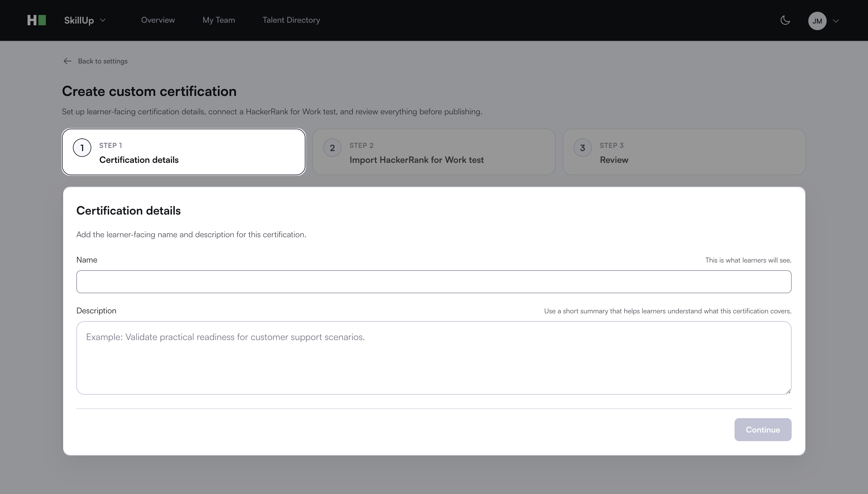This screenshot has width=868, height=494.
Task: Click the HackerRank logo icon
Action: [36, 20]
